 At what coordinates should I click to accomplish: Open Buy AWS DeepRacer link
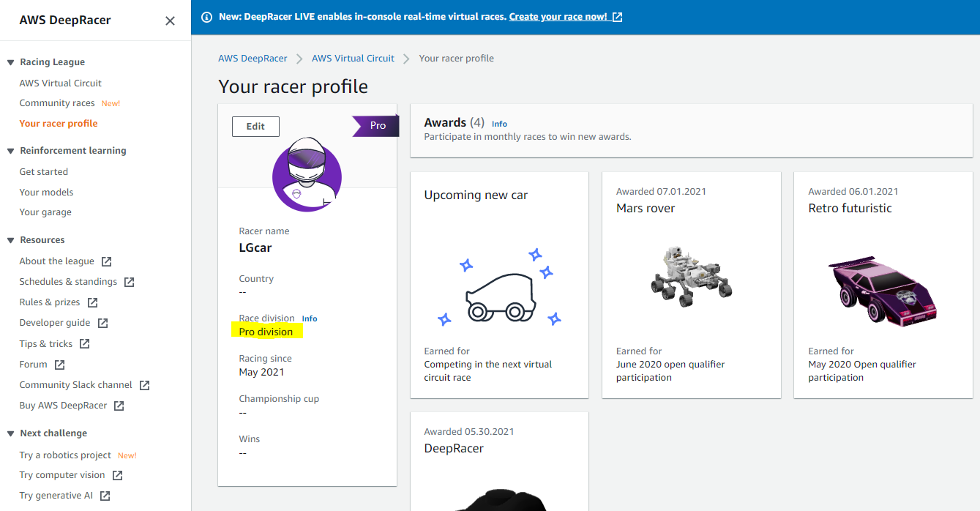pyautogui.click(x=63, y=406)
